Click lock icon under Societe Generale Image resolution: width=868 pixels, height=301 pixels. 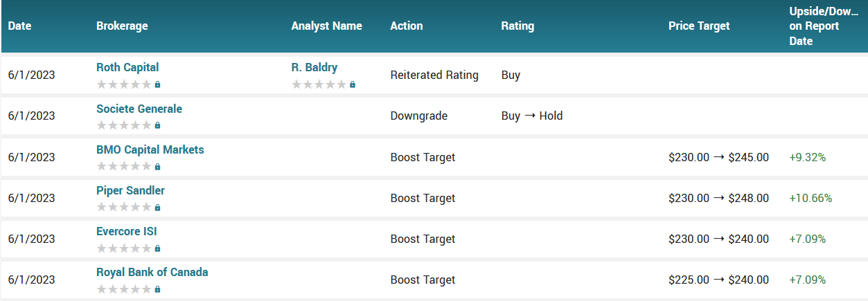157,125
